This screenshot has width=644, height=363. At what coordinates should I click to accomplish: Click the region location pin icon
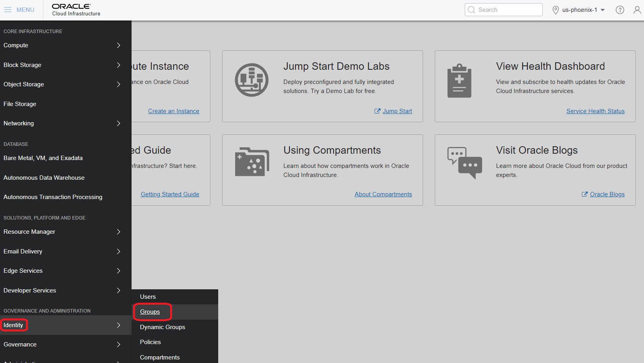[556, 10]
